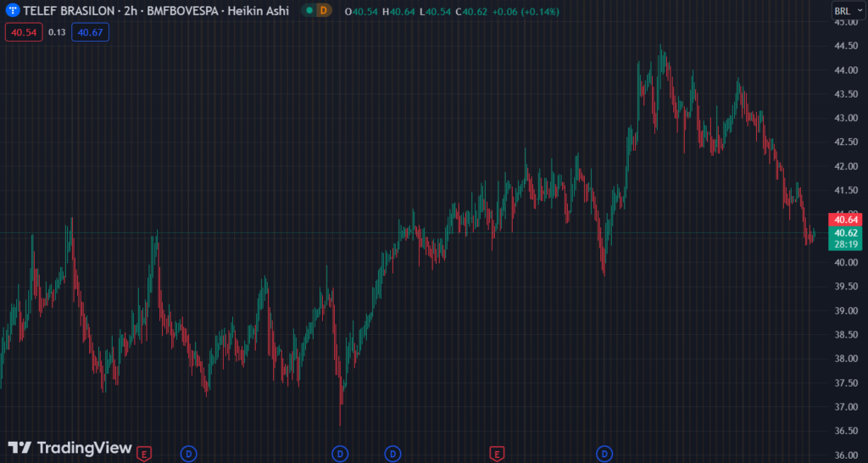The height and width of the screenshot is (463, 868).
Task: Open the BRL currency dropdown
Action: pos(849,10)
